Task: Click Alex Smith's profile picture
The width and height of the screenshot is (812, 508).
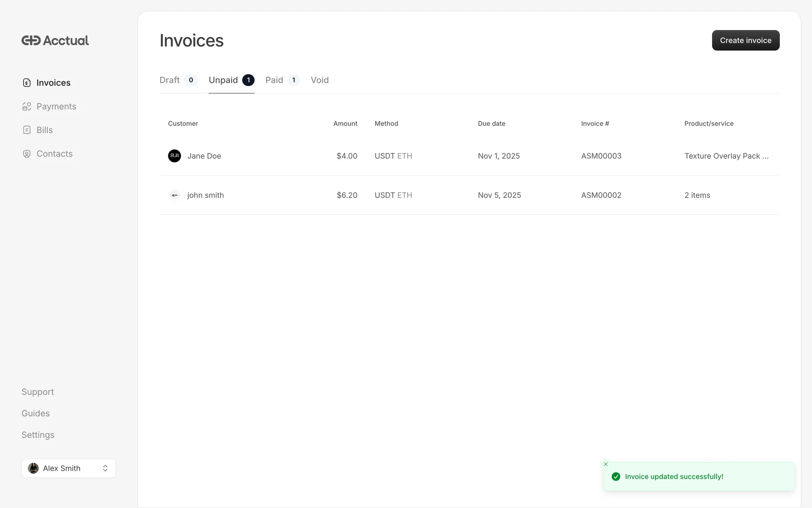Action: [33, 468]
